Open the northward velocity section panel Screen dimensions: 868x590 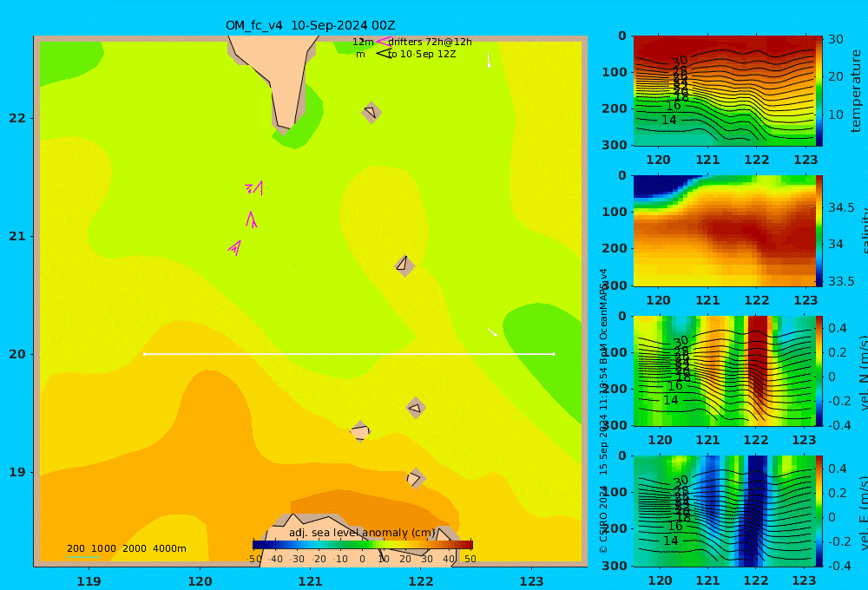(724, 370)
